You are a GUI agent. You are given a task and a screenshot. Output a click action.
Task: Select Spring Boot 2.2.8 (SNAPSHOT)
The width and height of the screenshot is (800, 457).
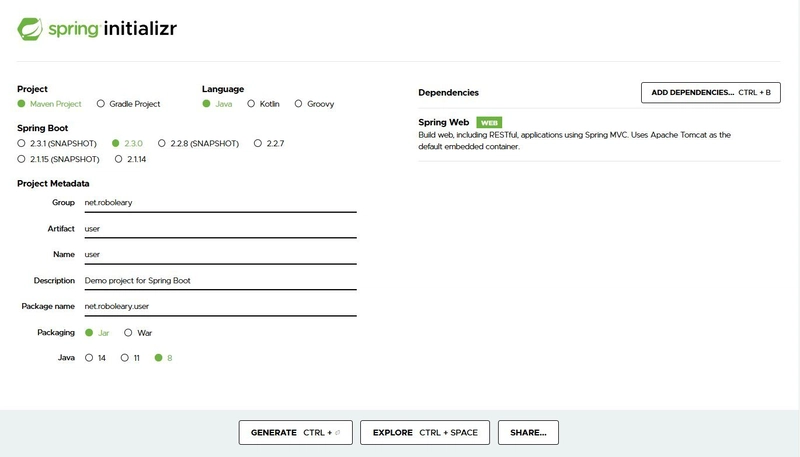point(161,143)
